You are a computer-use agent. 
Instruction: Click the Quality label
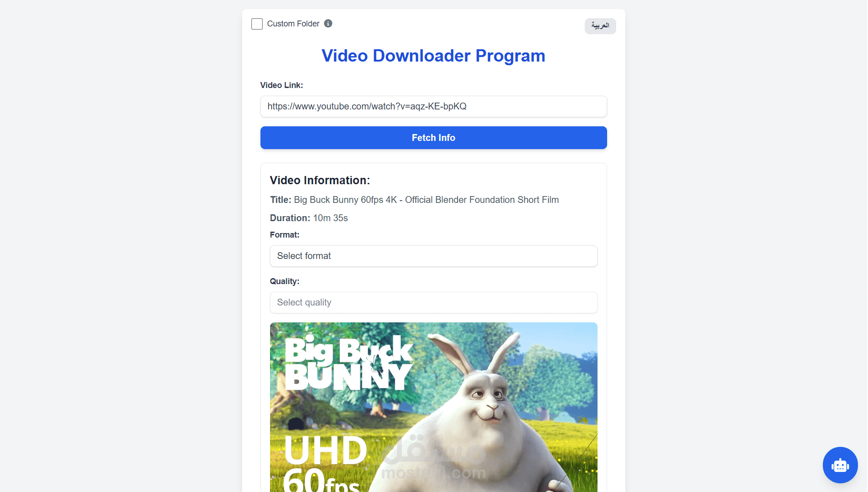285,281
